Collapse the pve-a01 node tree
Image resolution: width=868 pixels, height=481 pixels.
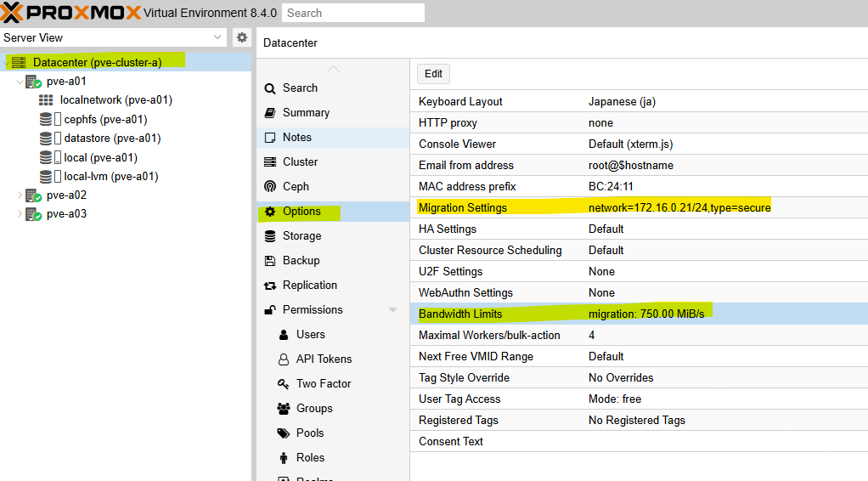point(20,82)
